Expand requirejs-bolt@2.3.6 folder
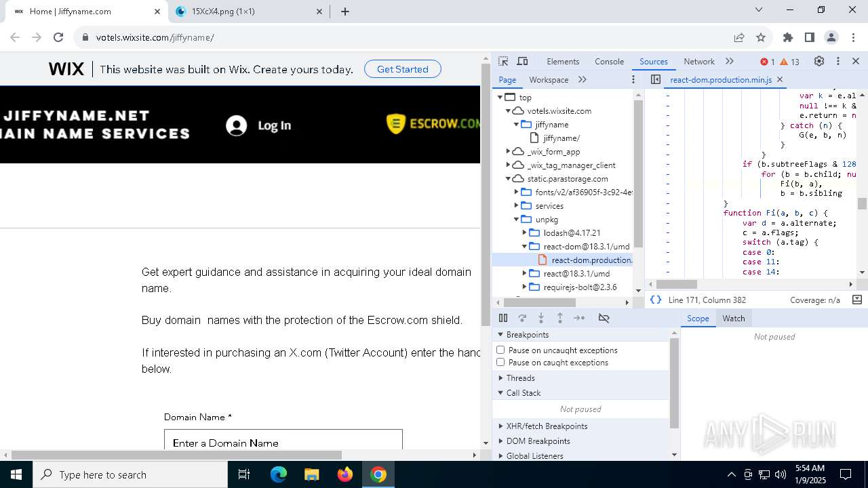 click(x=524, y=287)
